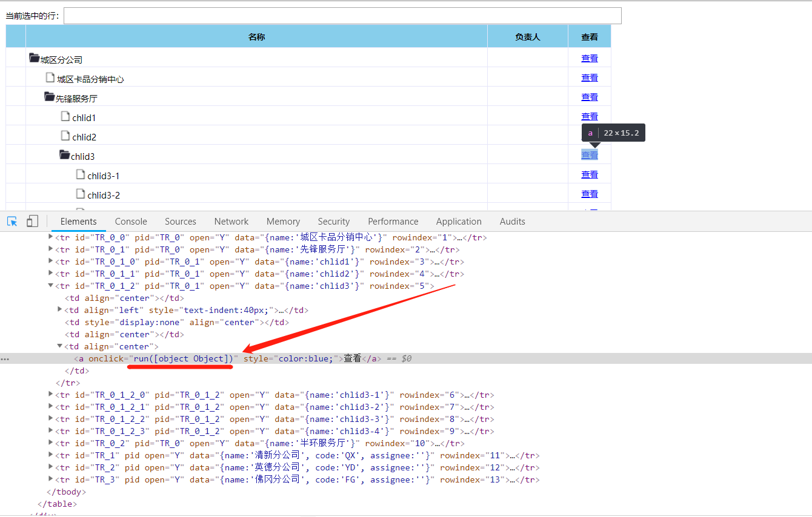Select the td style="display:none" line

click(x=177, y=322)
